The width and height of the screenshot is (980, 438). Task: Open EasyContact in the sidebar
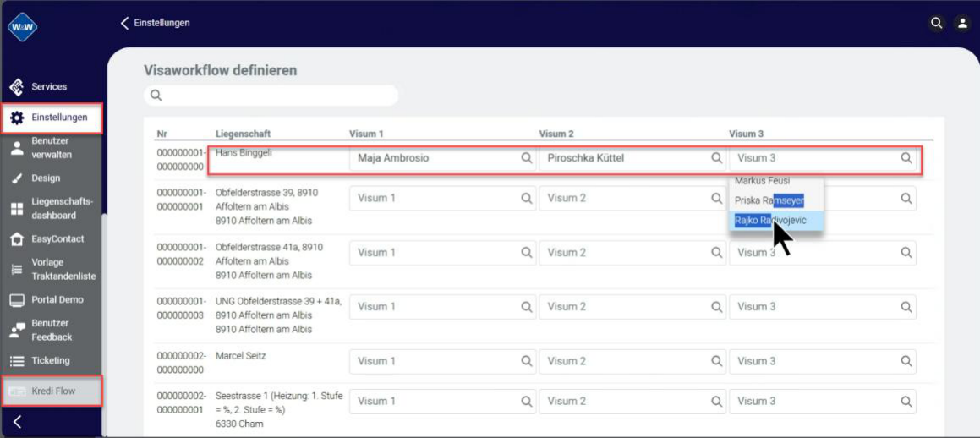click(x=52, y=239)
